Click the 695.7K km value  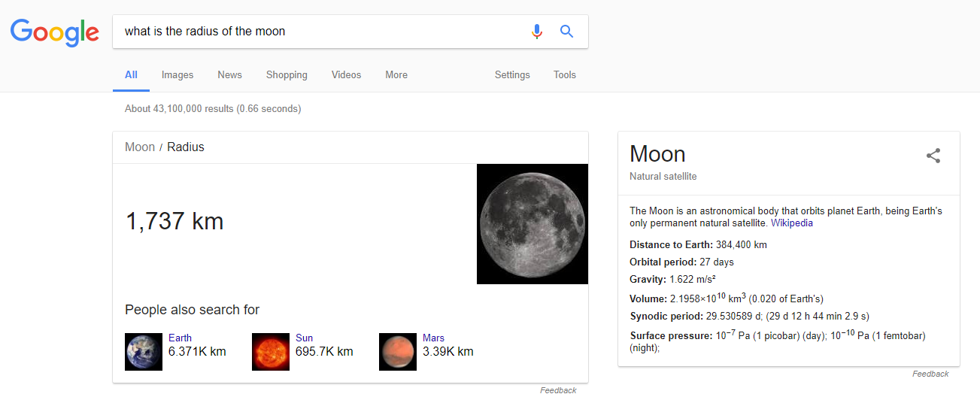324,351
